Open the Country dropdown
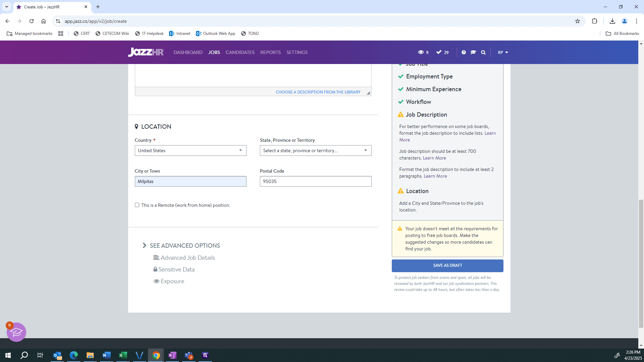This screenshot has height=362, width=644. (191, 150)
